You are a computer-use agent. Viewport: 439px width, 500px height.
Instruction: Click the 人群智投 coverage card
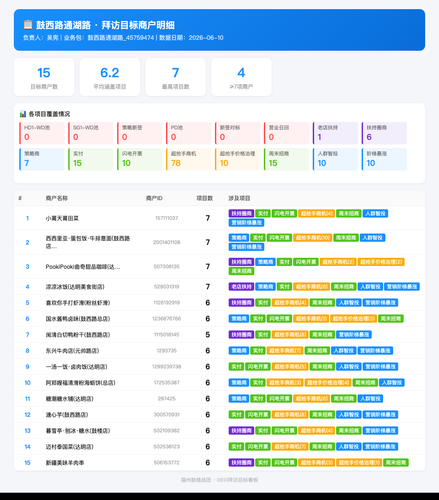pos(335,159)
